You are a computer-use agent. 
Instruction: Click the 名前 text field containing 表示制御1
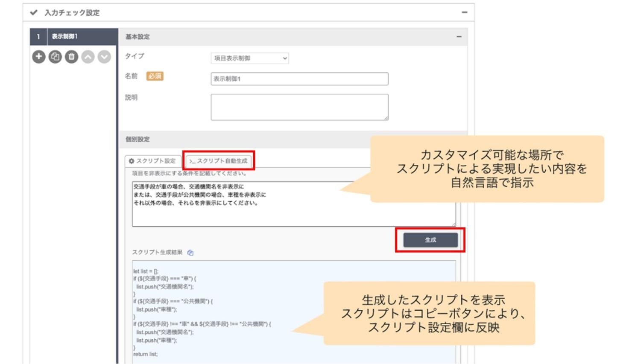tap(299, 79)
